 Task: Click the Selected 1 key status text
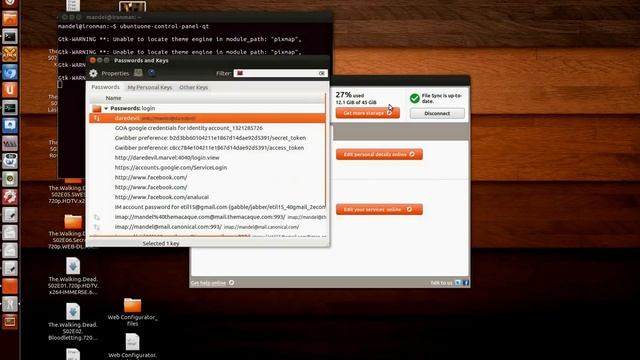(161, 243)
